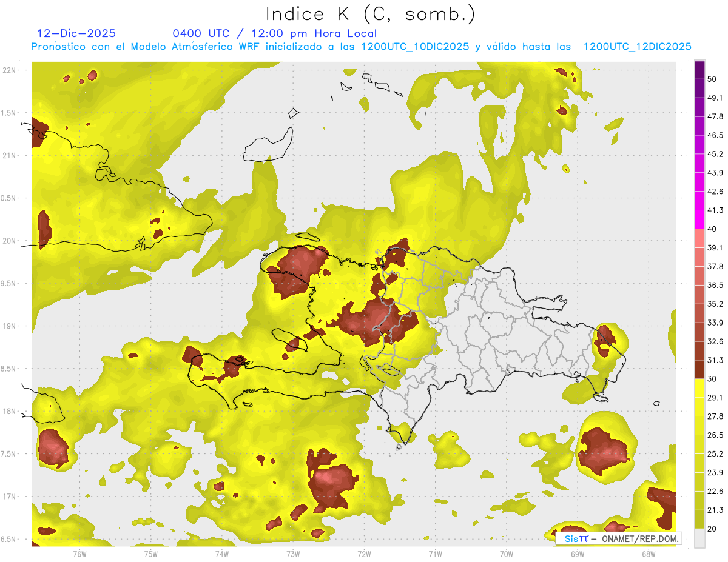Click the dark purple colorbar segment above 50

click(699, 70)
